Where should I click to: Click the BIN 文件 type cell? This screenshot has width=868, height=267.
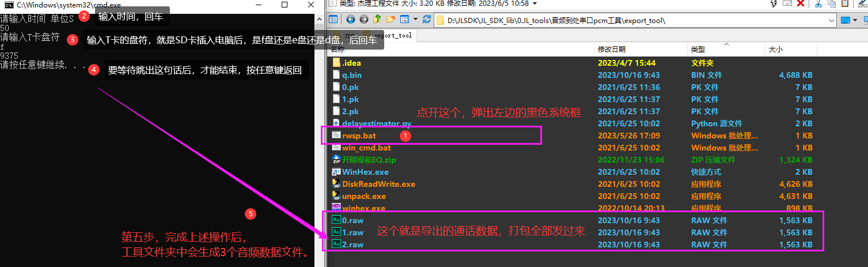pyautogui.click(x=708, y=75)
